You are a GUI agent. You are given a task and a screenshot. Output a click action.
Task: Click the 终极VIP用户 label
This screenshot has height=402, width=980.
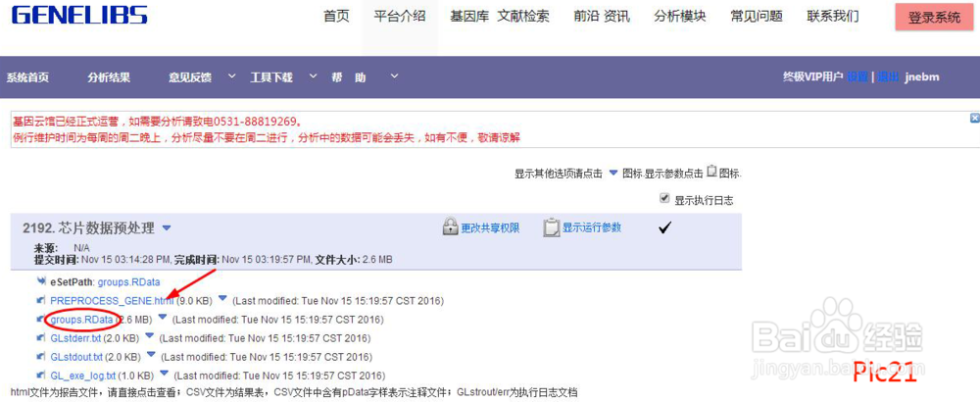tap(813, 76)
